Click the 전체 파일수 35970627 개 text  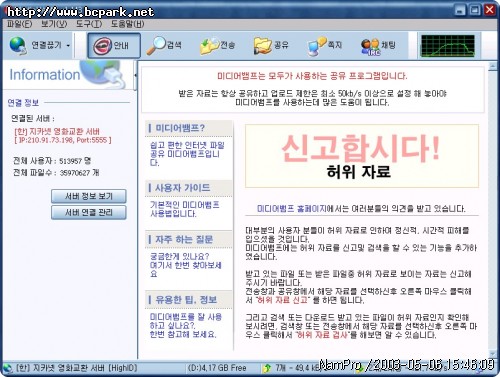[56, 173]
